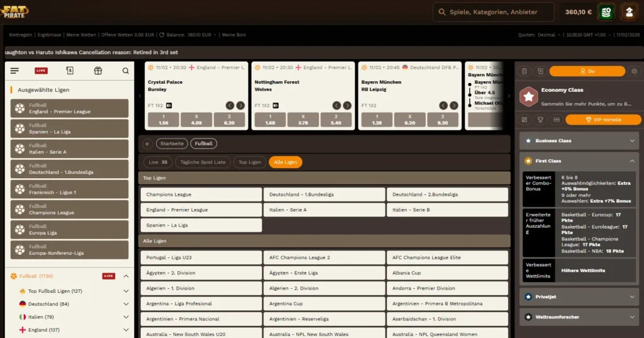Select Fußball Frankreich - Ligue 1 in sidebar
This screenshot has width=644, height=338.
click(69, 189)
